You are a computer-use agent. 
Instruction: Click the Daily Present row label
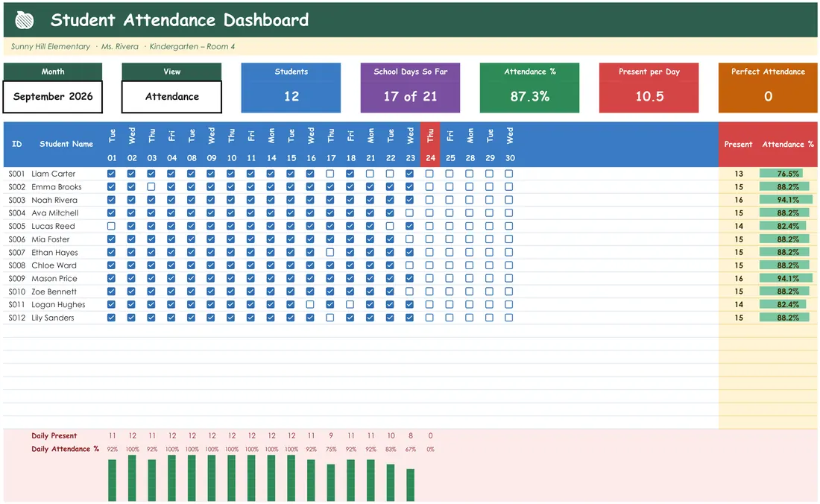coord(54,435)
